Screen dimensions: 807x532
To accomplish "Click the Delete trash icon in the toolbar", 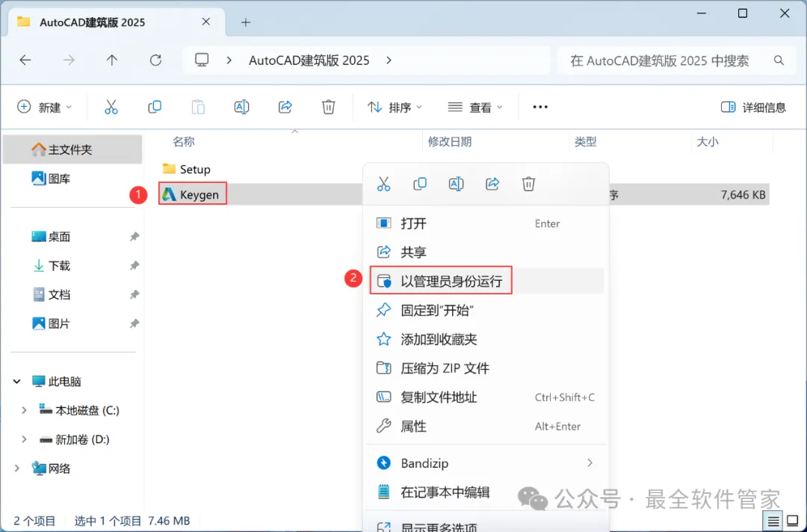I will pos(328,107).
